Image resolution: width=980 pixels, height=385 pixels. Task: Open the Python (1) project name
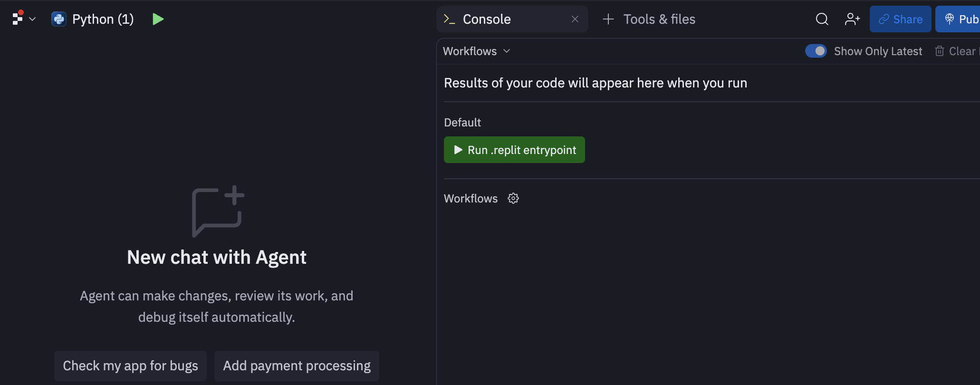point(103,19)
